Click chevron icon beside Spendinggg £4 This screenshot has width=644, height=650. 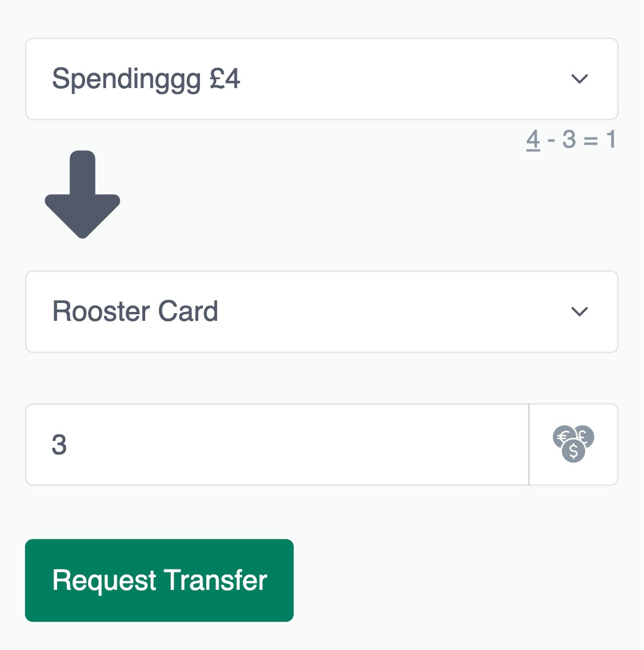pos(579,79)
